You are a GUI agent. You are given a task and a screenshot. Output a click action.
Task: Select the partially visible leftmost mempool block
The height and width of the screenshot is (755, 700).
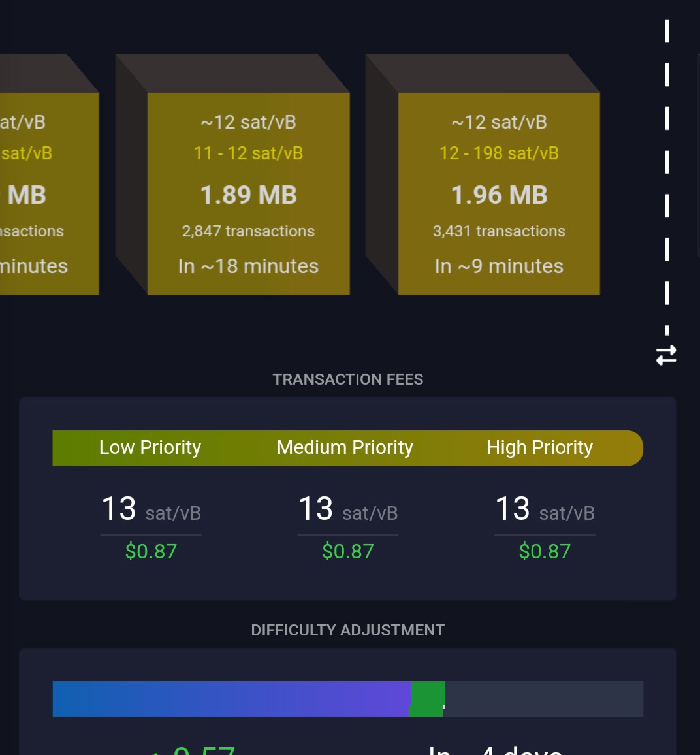pos(46,194)
